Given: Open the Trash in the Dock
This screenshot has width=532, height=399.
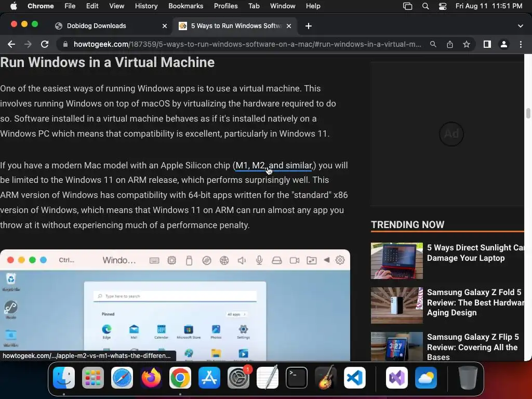Looking at the screenshot, I should point(468,378).
